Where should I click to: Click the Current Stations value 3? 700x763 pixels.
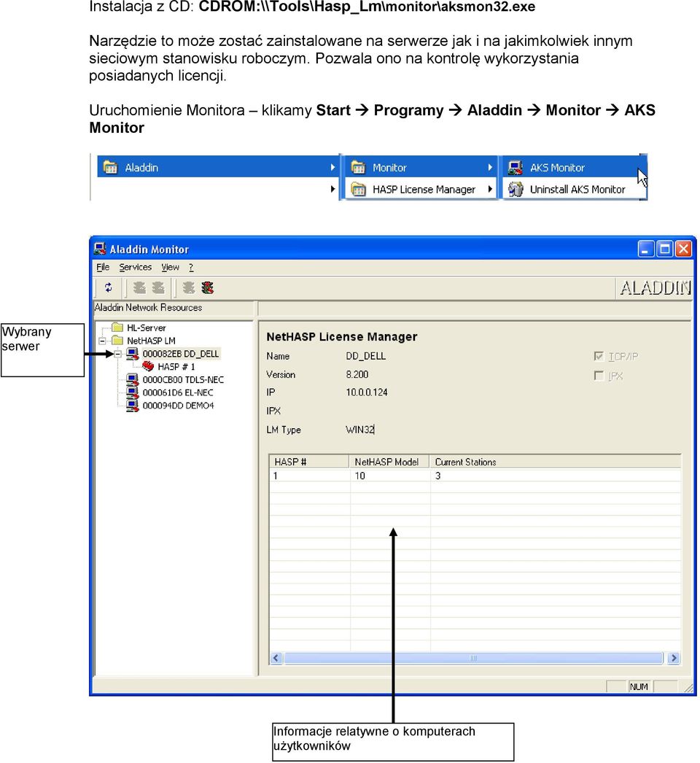pyautogui.click(x=437, y=476)
